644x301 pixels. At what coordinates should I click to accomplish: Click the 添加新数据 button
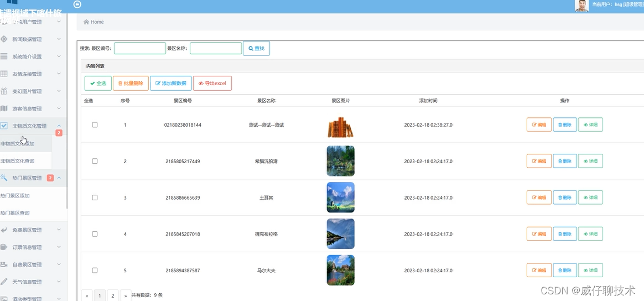coord(171,84)
